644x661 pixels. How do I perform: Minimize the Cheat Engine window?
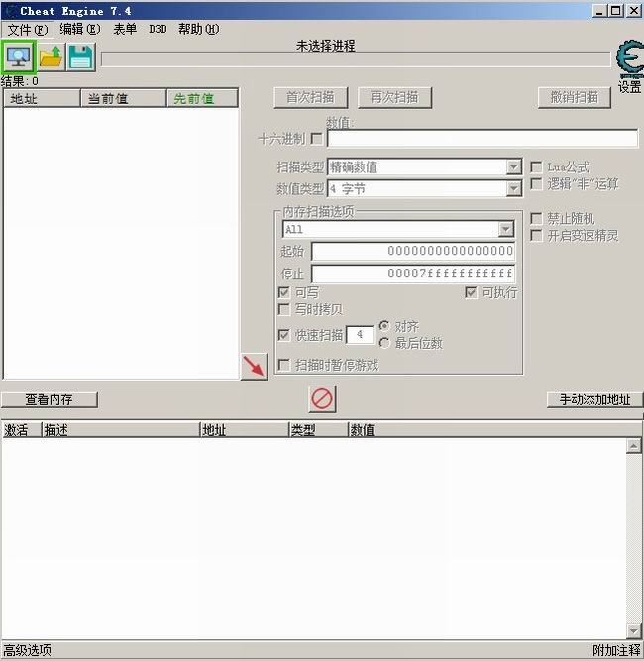click(599, 11)
